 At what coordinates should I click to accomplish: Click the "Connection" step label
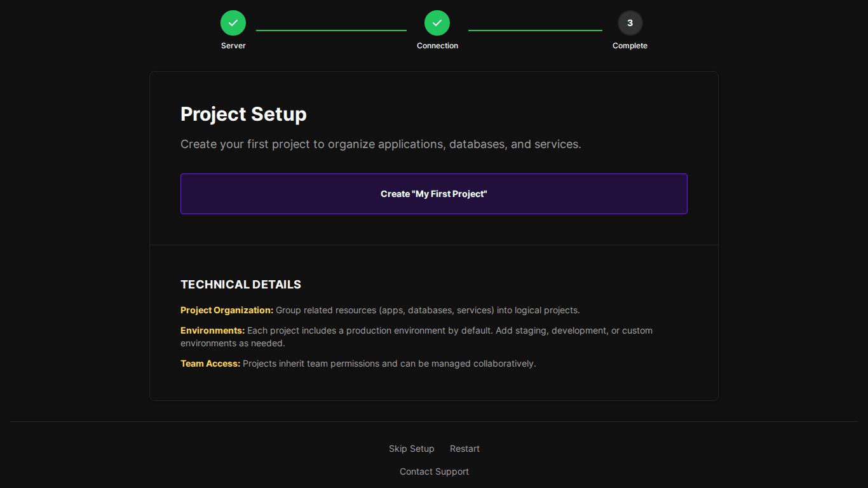point(437,46)
